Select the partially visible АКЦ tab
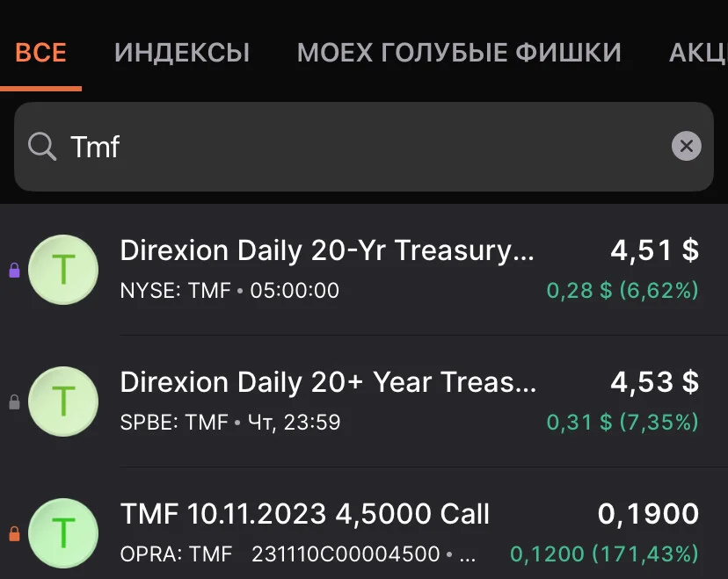 pyautogui.click(x=698, y=53)
